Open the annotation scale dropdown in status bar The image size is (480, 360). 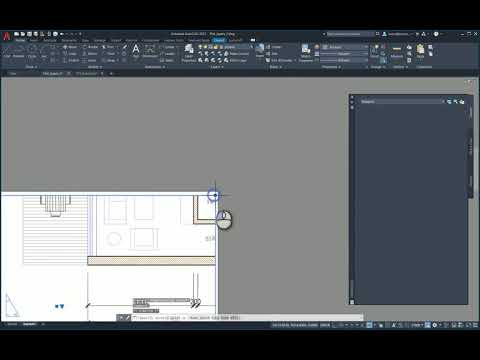pyautogui.click(x=417, y=325)
